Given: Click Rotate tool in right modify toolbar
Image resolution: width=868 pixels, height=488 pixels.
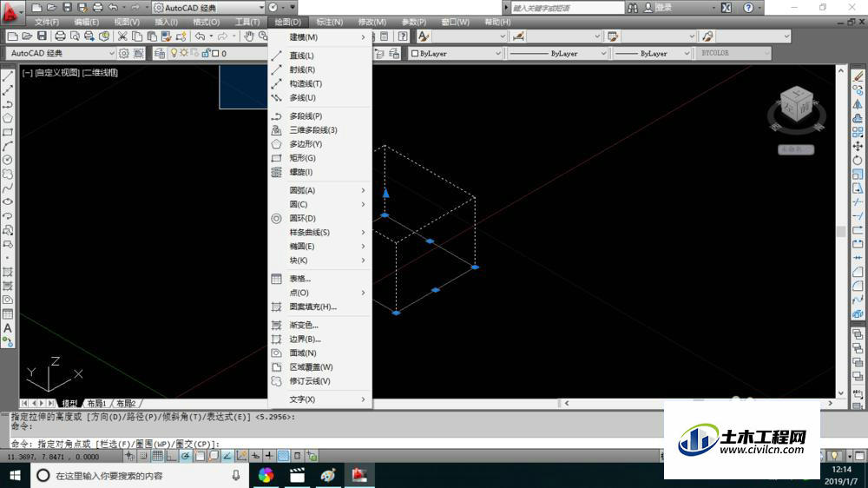Looking at the screenshot, I should (x=858, y=160).
